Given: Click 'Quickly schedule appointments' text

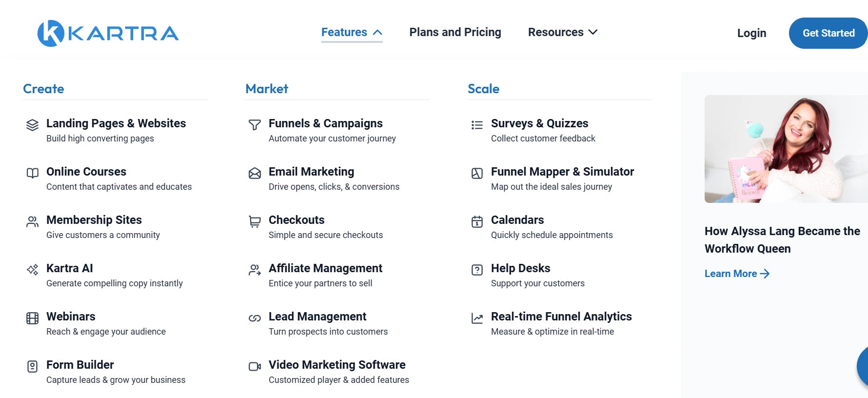Looking at the screenshot, I should 552,235.
